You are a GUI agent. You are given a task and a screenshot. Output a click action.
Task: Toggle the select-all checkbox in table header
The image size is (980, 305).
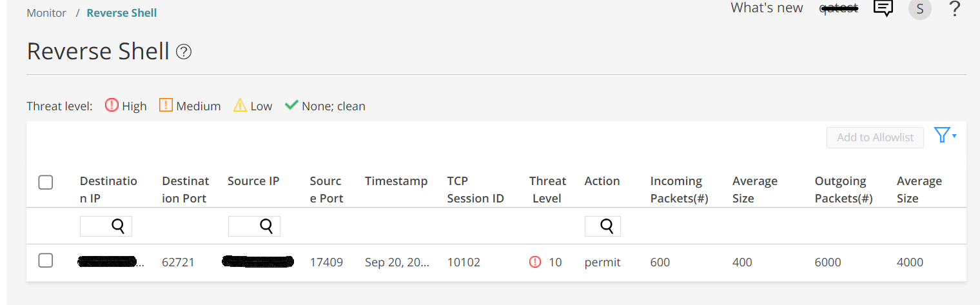click(x=46, y=182)
